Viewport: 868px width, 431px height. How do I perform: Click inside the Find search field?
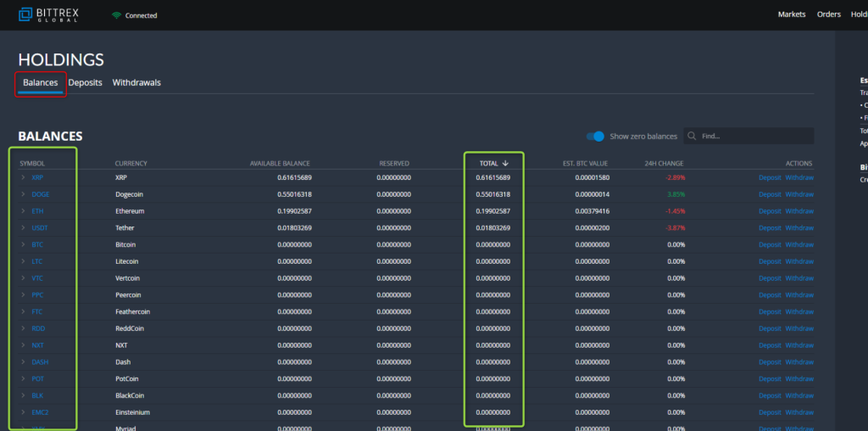(748, 137)
